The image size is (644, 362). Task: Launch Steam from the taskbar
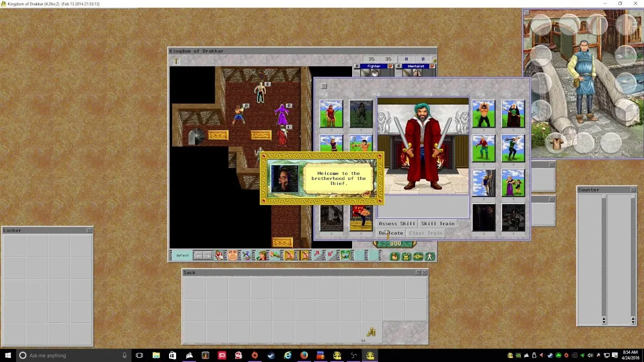pos(271,355)
